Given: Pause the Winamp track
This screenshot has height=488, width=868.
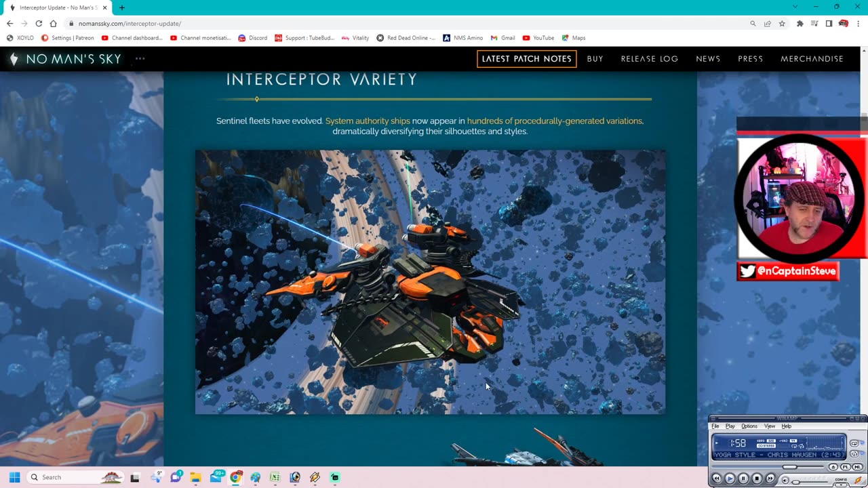Looking at the screenshot, I should 743,479.
